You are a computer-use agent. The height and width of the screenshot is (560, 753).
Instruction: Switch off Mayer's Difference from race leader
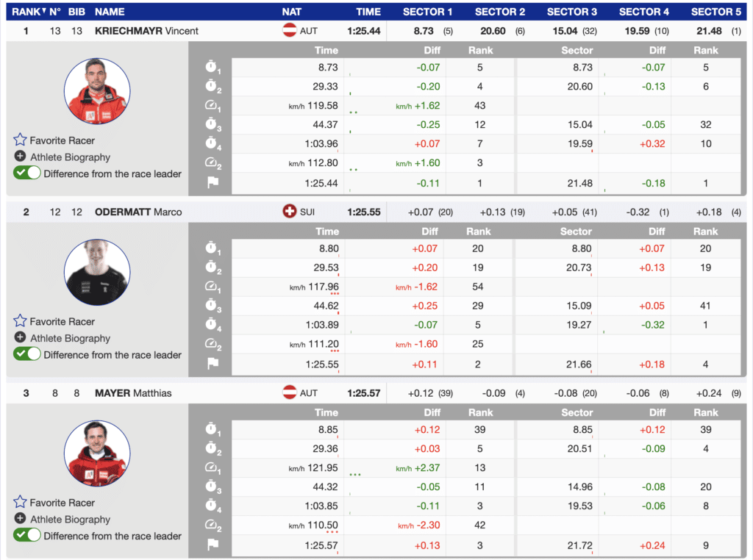[27, 536]
